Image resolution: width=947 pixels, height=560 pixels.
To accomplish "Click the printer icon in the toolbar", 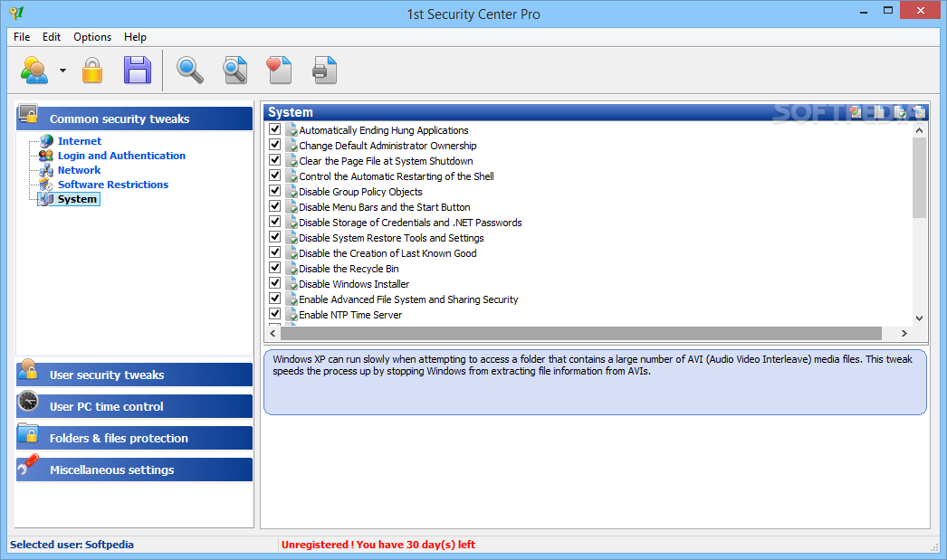I will tap(324, 70).
